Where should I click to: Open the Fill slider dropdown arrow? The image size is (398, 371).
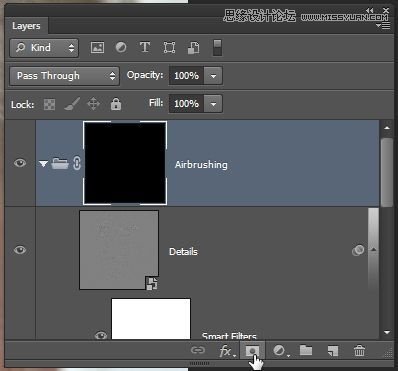pos(213,104)
